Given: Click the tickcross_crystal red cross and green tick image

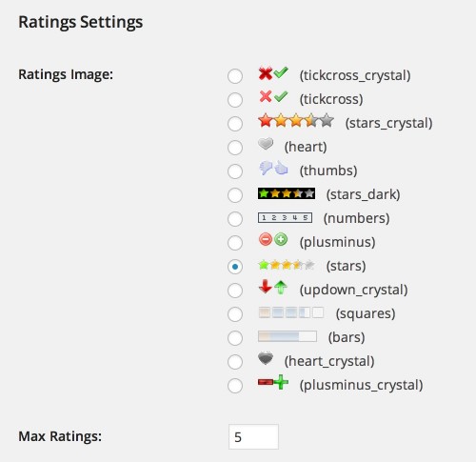Looking at the screenshot, I should pyautogui.click(x=273, y=73).
